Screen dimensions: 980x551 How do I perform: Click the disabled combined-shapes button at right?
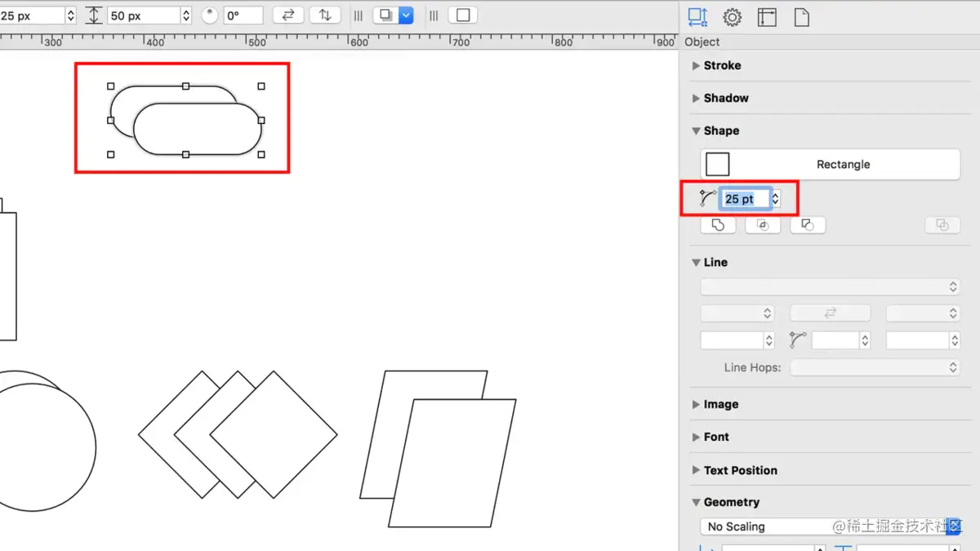point(942,225)
